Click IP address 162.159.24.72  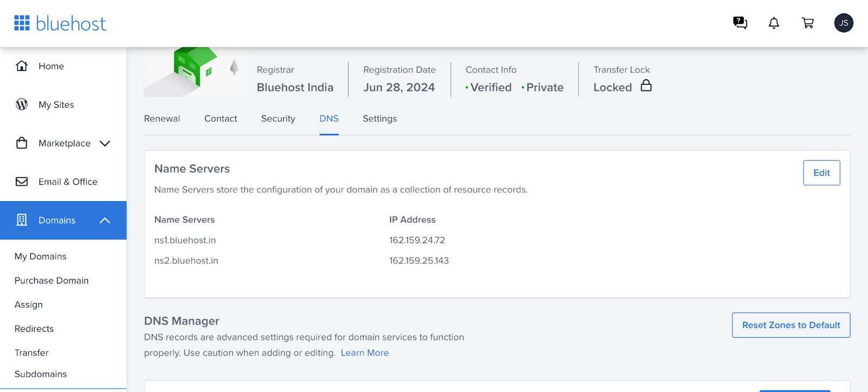(417, 240)
